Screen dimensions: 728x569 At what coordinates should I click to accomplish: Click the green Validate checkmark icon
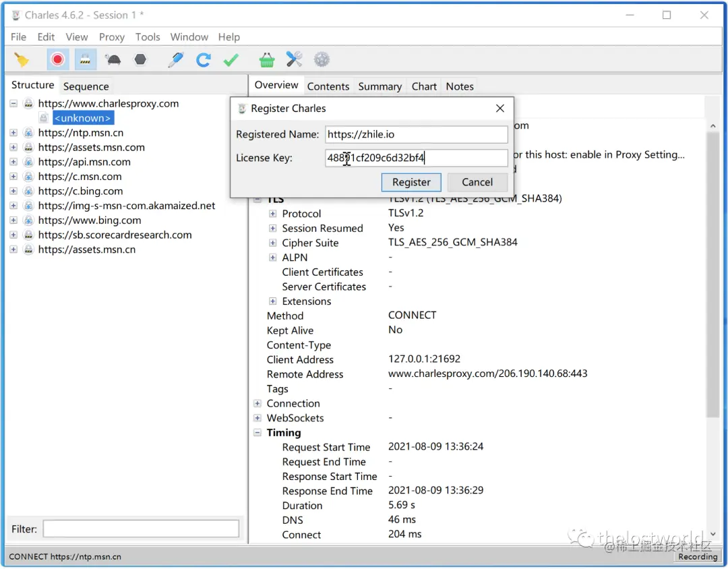[231, 59]
